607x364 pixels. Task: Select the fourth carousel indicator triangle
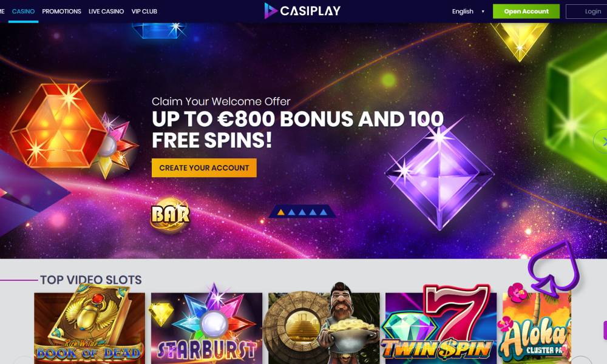tap(313, 212)
